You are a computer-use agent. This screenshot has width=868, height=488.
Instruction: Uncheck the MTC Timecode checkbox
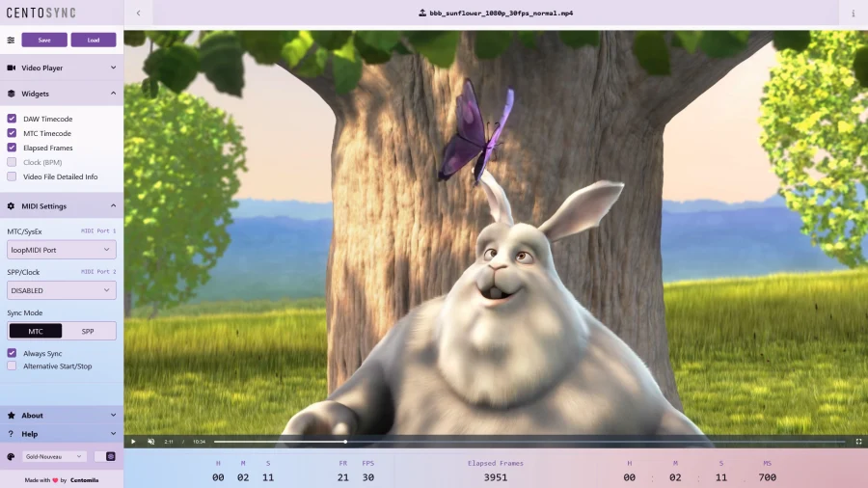(12, 133)
